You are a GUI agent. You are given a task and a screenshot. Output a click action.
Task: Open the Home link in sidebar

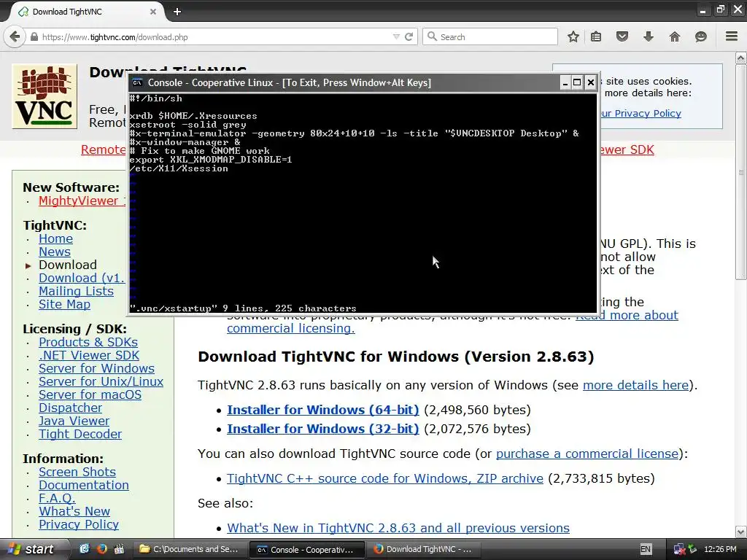(x=55, y=238)
